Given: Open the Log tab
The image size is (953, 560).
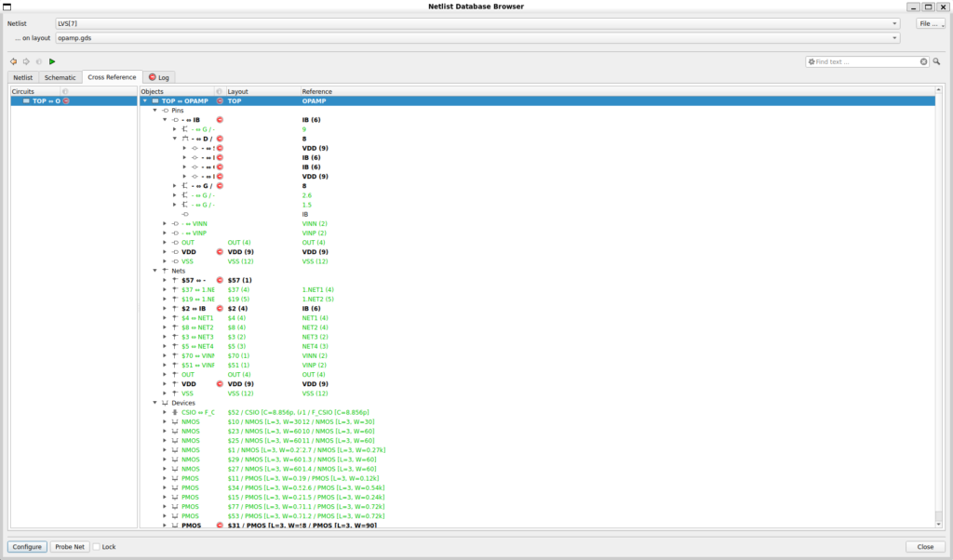Looking at the screenshot, I should tap(158, 77).
